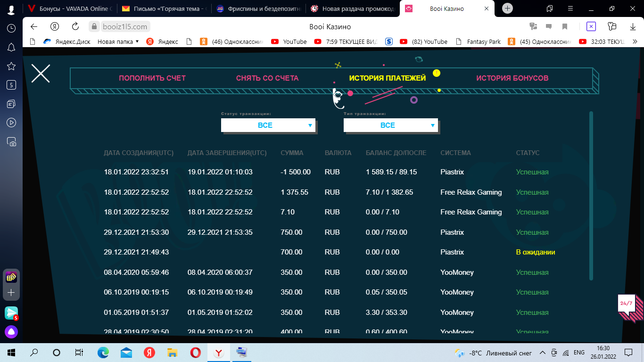The height and width of the screenshot is (362, 644).
Task: Show hidden bookmarks via the overflow chevron
Action: tap(635, 41)
